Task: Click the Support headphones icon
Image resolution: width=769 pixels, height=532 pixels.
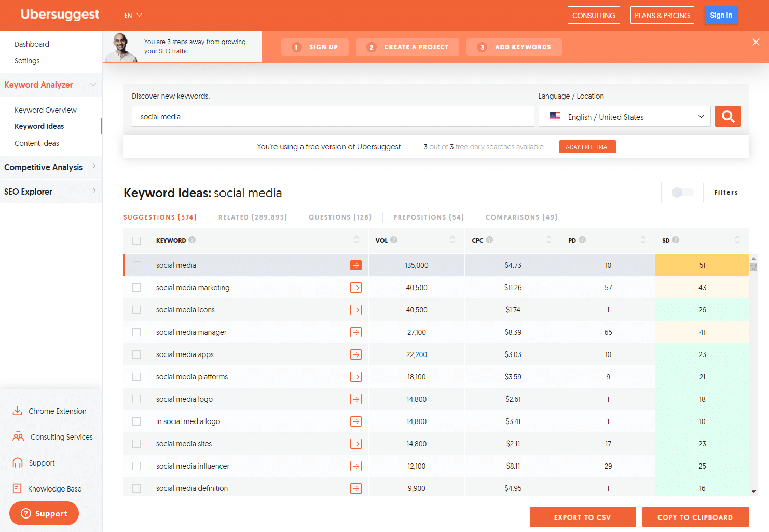Action: (x=18, y=462)
